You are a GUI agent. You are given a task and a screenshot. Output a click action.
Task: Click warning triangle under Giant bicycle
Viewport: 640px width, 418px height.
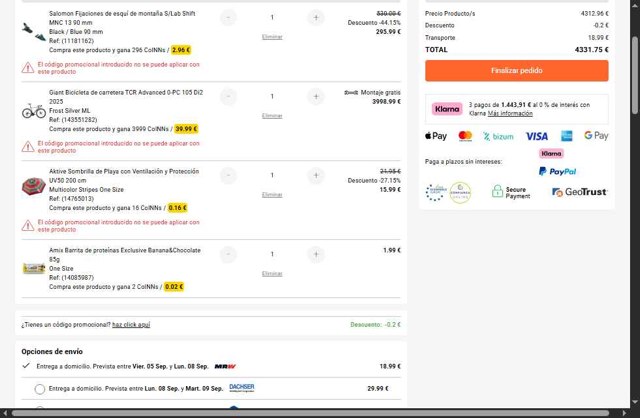28,147
